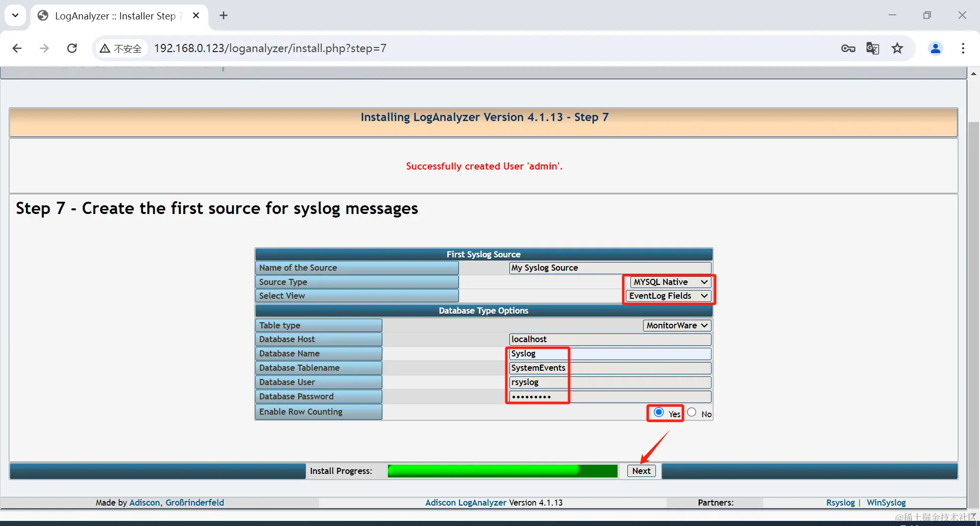980x526 pixels.
Task: Click the Next button
Action: click(642, 471)
